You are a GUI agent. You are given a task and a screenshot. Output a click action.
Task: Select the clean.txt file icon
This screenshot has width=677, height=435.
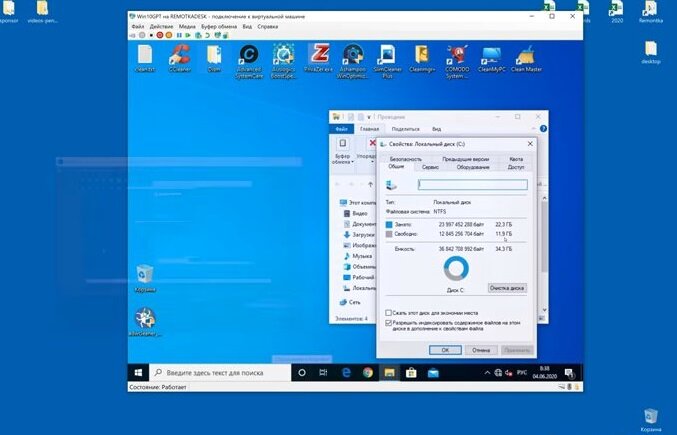point(145,58)
